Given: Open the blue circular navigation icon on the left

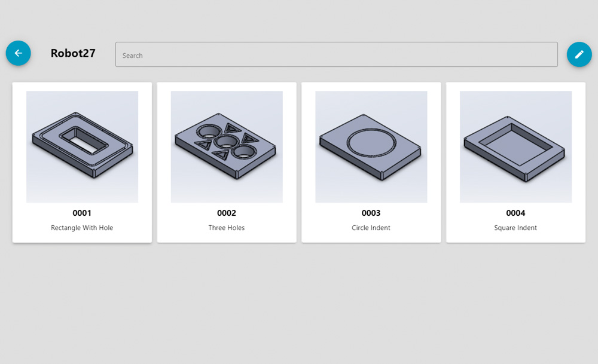Looking at the screenshot, I should coord(18,53).
